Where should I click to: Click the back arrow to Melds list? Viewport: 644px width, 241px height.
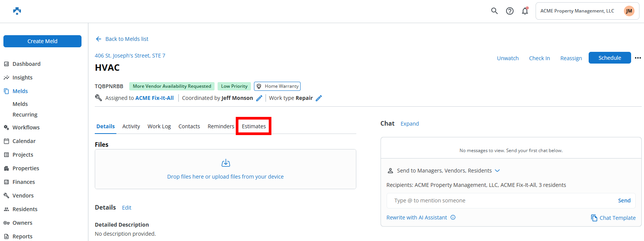tap(99, 39)
